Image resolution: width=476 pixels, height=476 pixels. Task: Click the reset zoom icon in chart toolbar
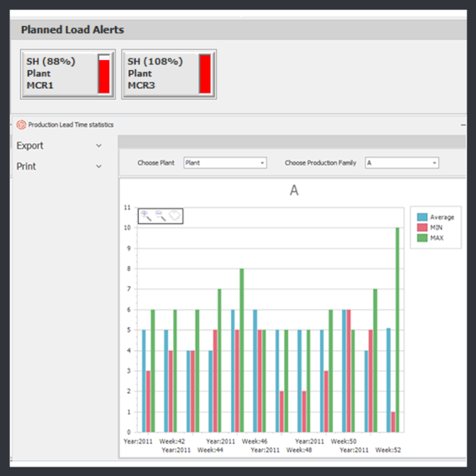[174, 216]
